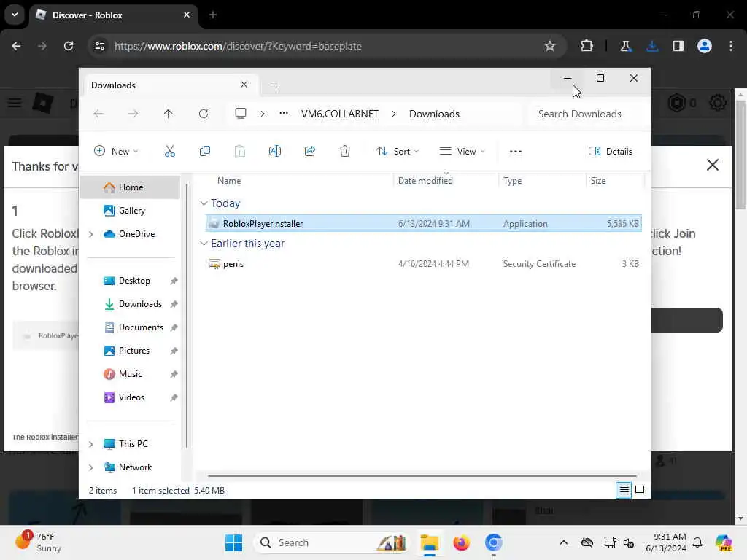Click VM6.COLLABNET in the address path
This screenshot has height=560, width=747.
click(x=340, y=114)
